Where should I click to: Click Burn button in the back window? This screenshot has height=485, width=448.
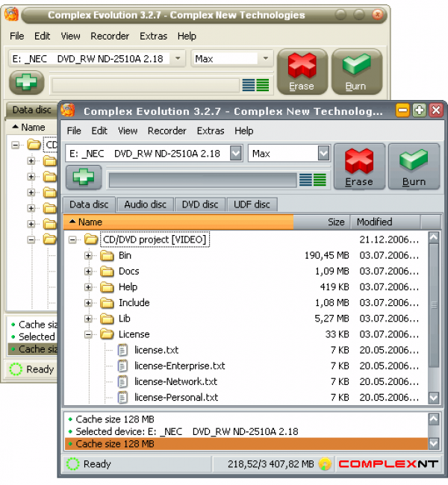(x=357, y=72)
